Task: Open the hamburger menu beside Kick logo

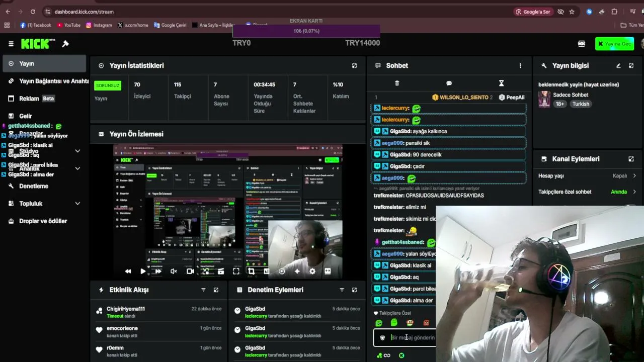Action: [x=11, y=44]
